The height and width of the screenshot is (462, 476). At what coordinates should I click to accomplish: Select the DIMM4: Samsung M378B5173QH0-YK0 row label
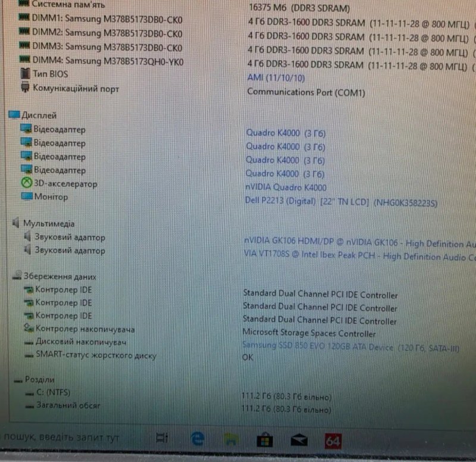pyautogui.click(x=108, y=61)
